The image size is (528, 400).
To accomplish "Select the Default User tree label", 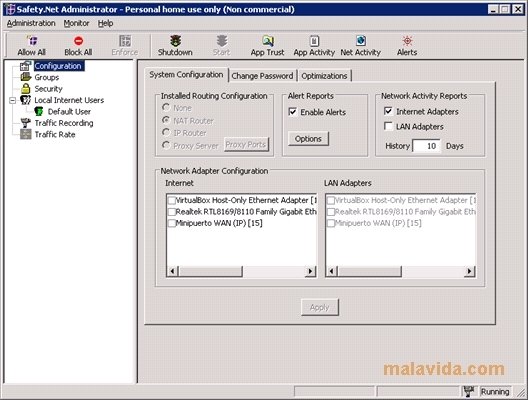I will coord(69,111).
